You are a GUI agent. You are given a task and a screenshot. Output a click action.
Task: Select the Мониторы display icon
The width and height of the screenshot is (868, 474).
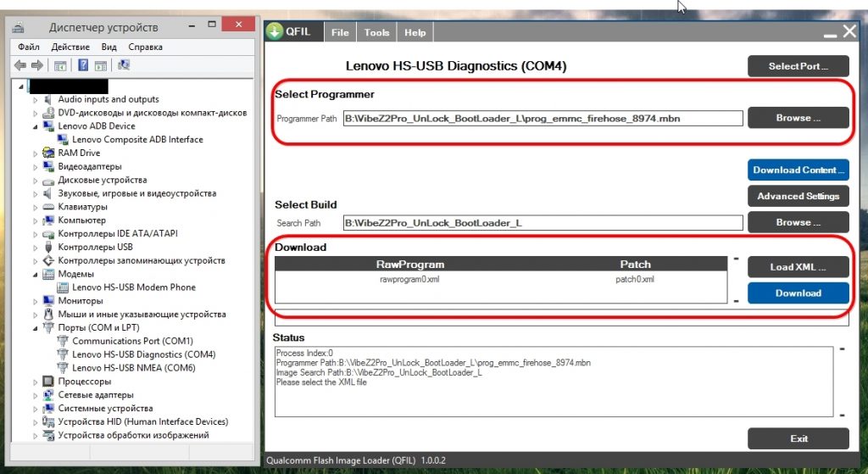(x=48, y=301)
